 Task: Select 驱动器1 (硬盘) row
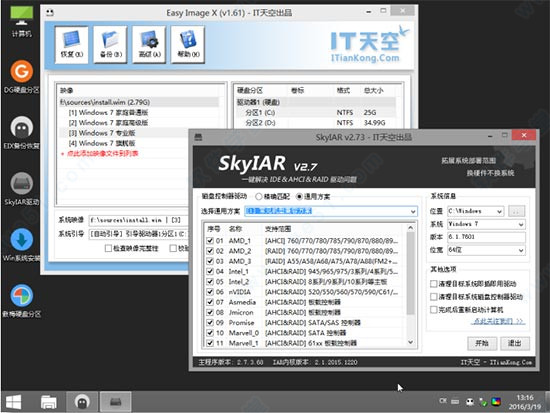tap(316, 102)
